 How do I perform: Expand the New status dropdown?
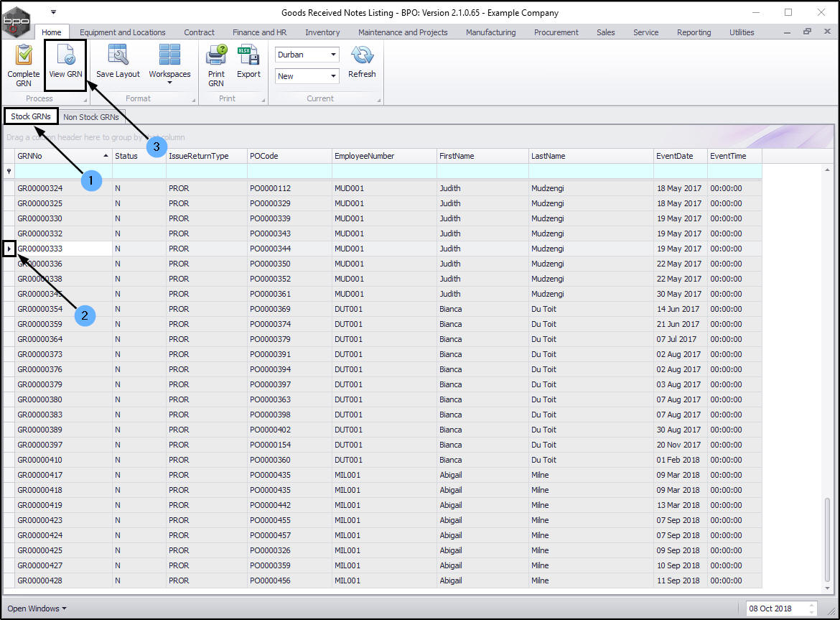(334, 76)
